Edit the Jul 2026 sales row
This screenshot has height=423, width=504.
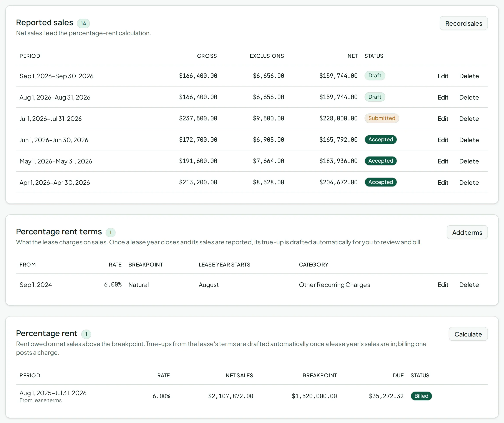tap(443, 118)
